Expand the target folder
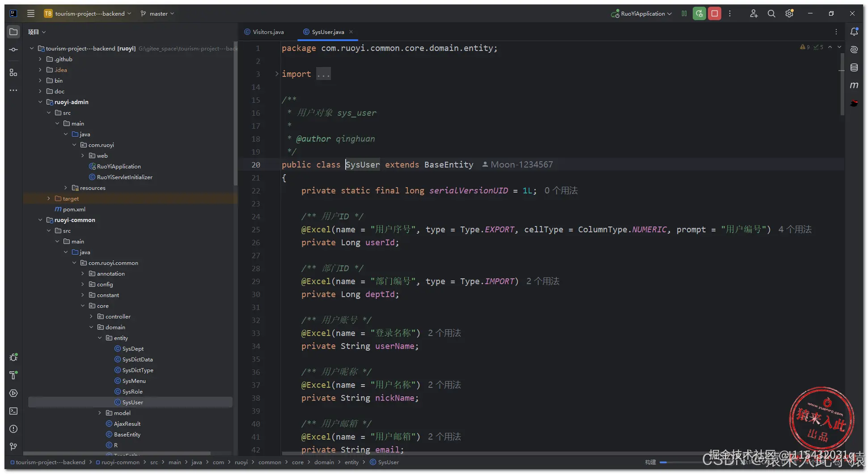This screenshot has height=474, width=868. coord(49,198)
